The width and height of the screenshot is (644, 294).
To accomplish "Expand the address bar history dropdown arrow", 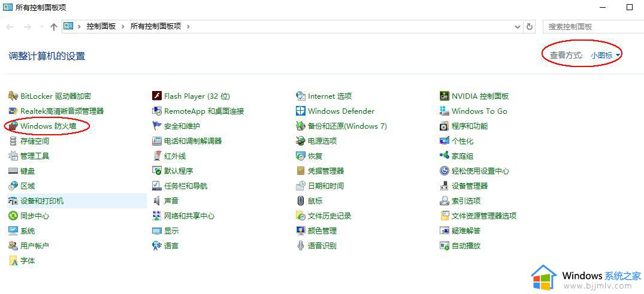I will (518, 27).
